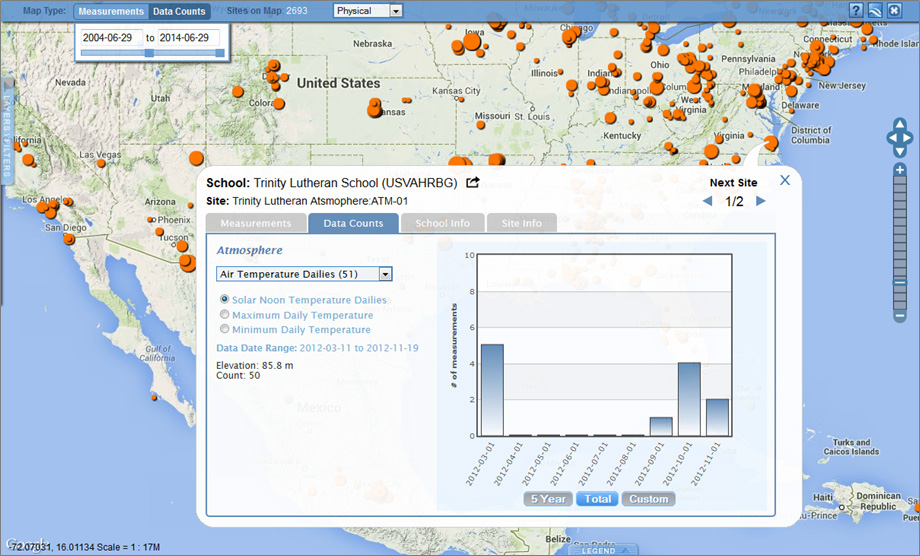Screen dimensions: 920x556
Task: Open the Site Info tab
Action: point(522,223)
